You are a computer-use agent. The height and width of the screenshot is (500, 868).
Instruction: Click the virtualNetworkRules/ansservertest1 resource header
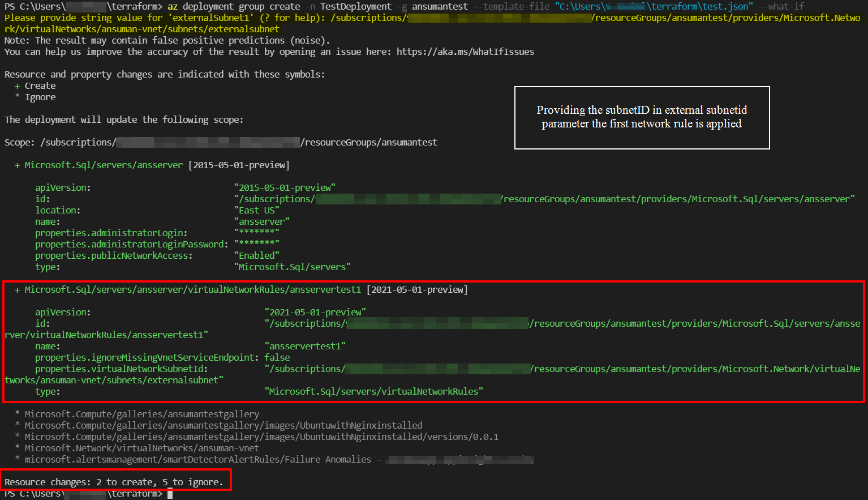tap(192, 289)
